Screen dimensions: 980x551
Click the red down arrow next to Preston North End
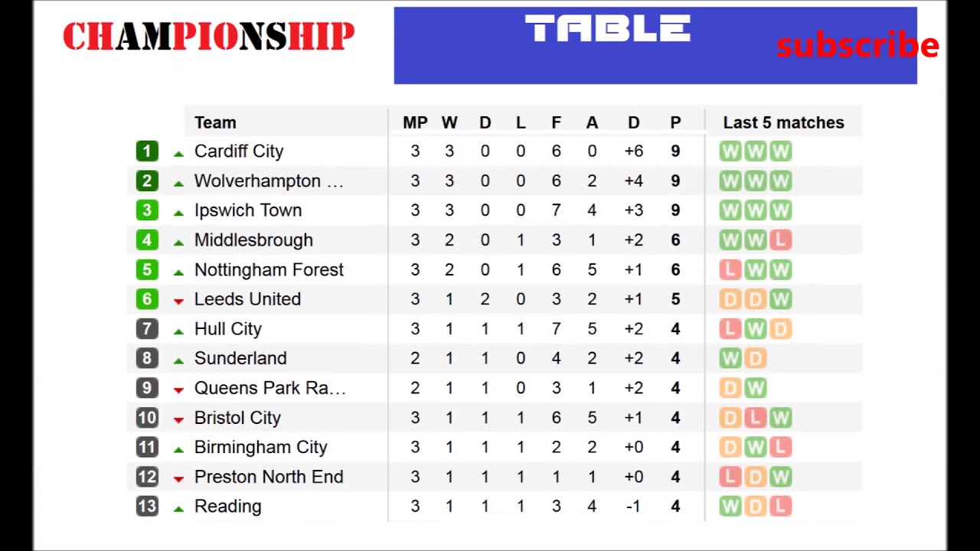point(178,478)
